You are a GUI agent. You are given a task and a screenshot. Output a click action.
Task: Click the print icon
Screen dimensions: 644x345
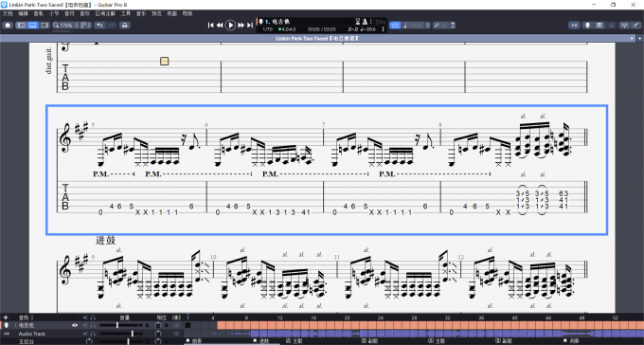pyautogui.click(x=124, y=25)
